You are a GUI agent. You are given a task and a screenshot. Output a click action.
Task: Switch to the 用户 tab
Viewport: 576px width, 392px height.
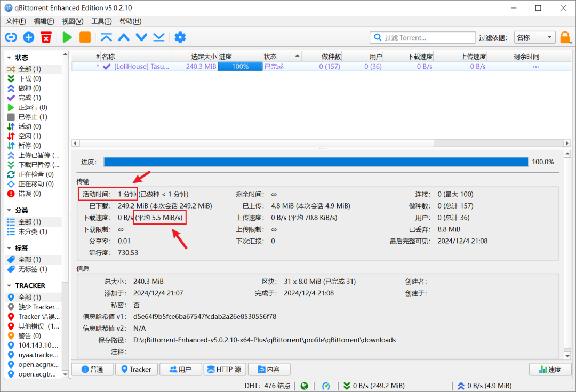tap(180, 369)
